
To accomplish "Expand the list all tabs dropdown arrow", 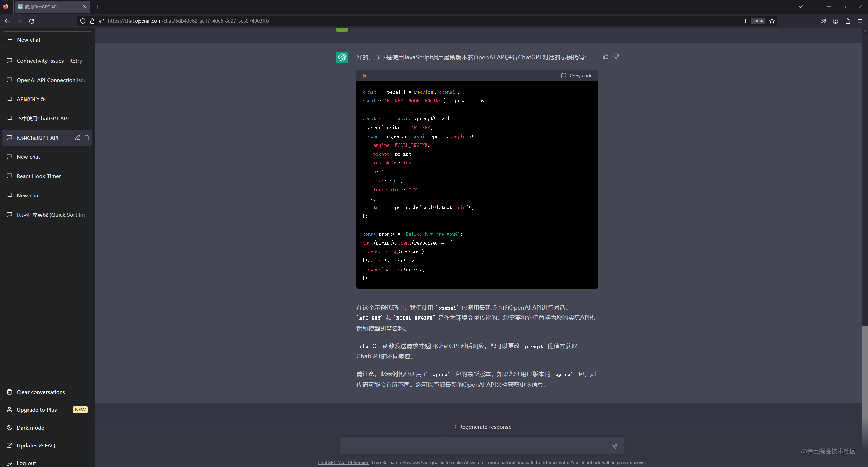I will point(801,7).
